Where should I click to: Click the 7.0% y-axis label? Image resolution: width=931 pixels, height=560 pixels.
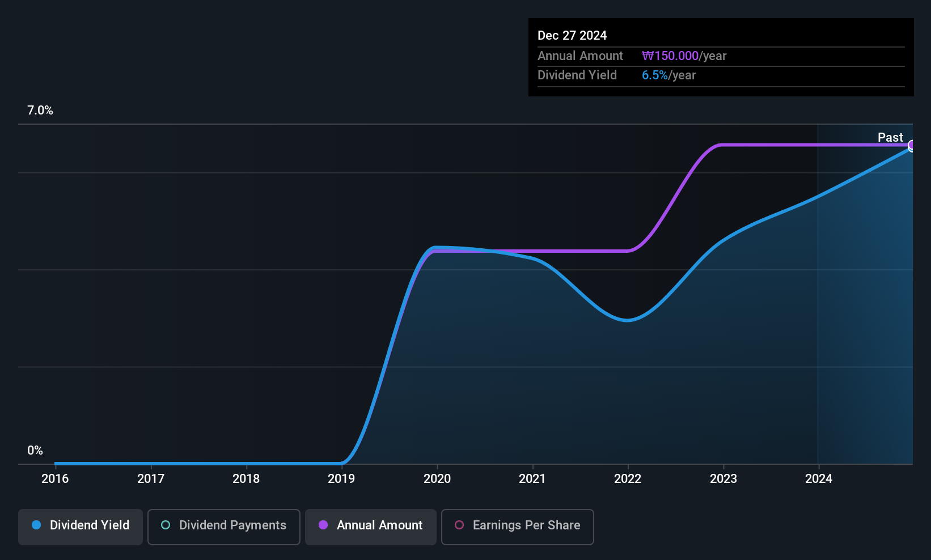coord(40,111)
